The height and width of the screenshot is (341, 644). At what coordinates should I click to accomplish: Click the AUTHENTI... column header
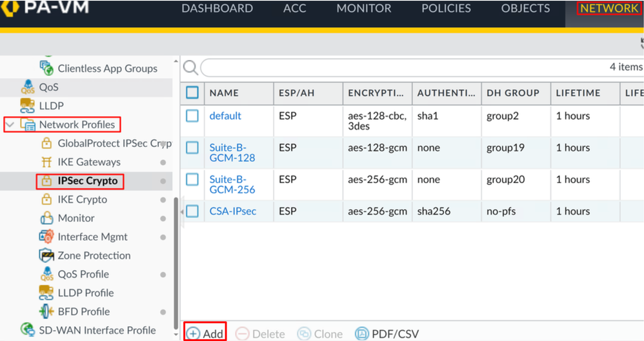pyautogui.click(x=446, y=93)
